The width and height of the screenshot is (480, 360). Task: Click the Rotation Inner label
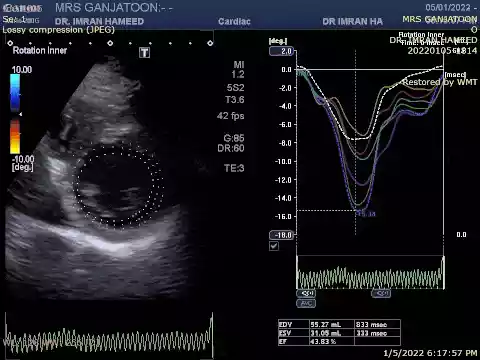point(40,50)
